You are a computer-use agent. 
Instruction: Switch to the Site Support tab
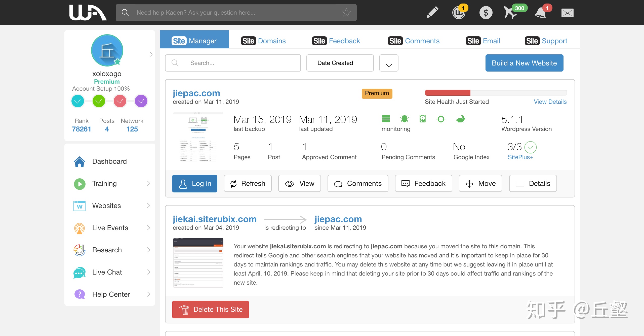coord(546,41)
